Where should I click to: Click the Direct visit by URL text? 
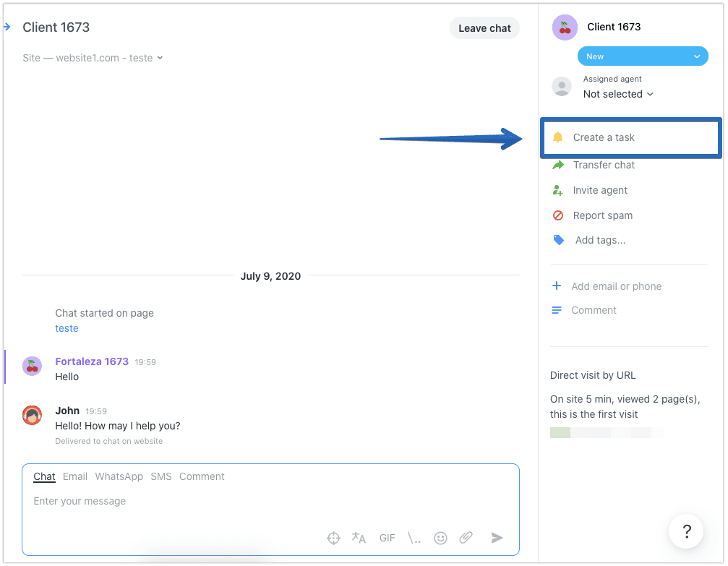coord(592,375)
